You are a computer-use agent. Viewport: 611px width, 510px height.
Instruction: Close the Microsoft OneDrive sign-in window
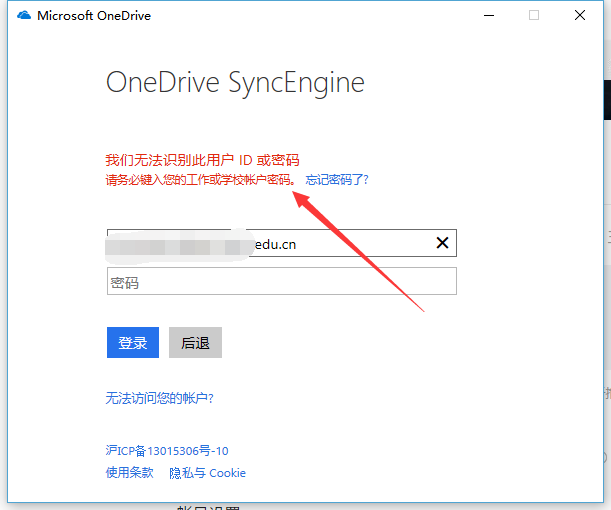coord(580,16)
